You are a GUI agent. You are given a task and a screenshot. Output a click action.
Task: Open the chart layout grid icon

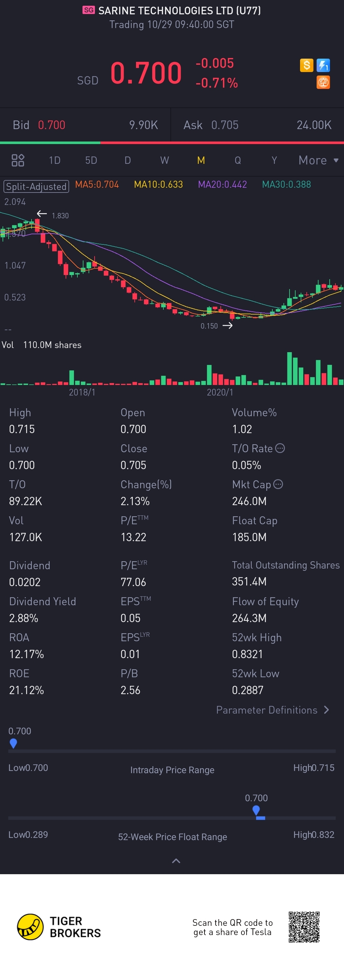[x=18, y=160]
